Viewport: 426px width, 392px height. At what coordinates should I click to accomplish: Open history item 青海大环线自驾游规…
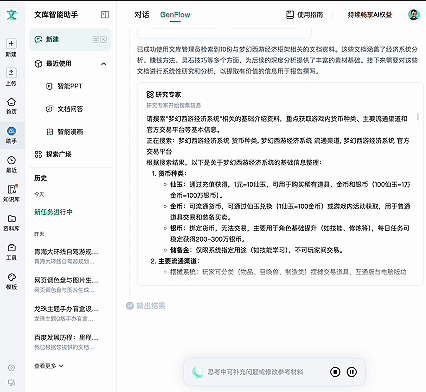tap(66, 256)
